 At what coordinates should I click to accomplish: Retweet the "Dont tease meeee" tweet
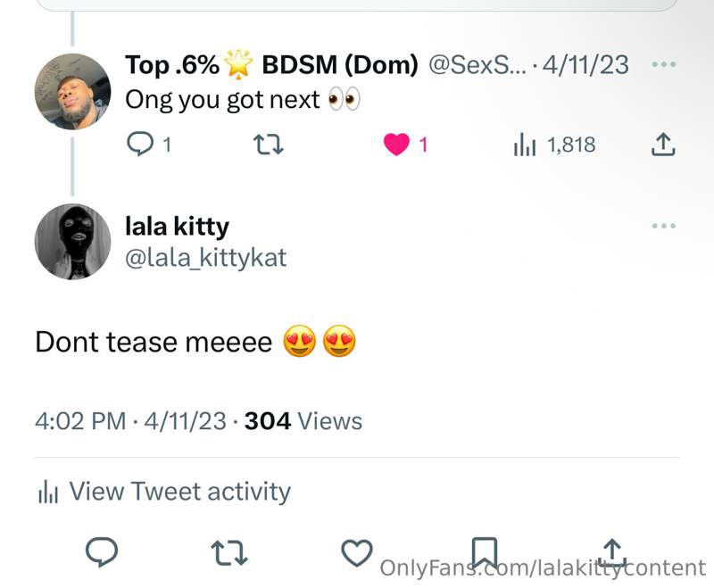229,552
